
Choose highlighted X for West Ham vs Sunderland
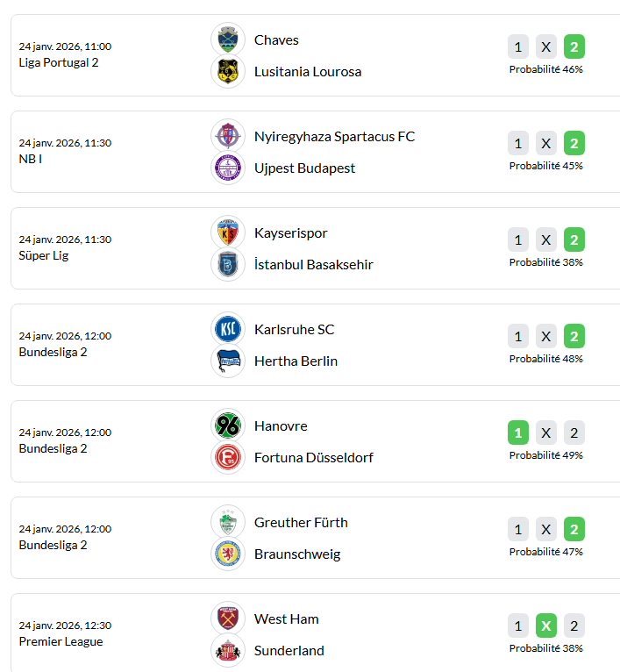(x=546, y=626)
